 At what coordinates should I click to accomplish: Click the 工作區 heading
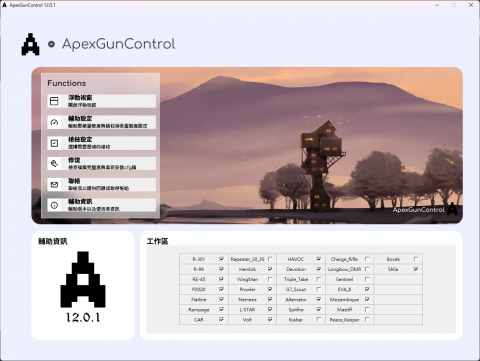pos(157,241)
